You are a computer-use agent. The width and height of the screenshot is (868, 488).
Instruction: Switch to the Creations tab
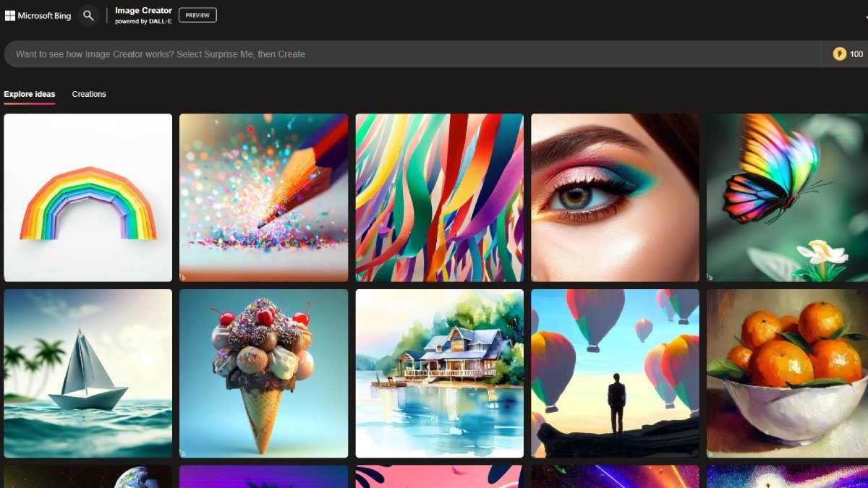(x=88, y=94)
